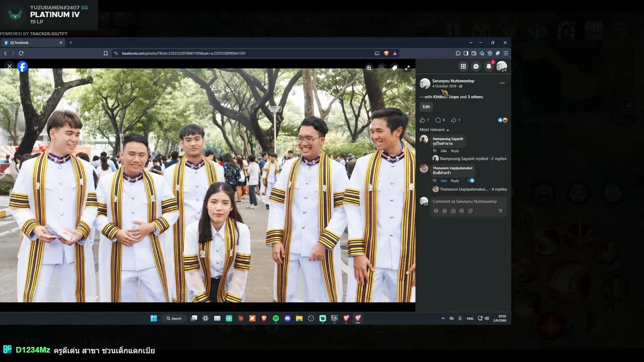Go to Facebook home logo
Viewport: 644px width, 362px height.
[x=23, y=66]
